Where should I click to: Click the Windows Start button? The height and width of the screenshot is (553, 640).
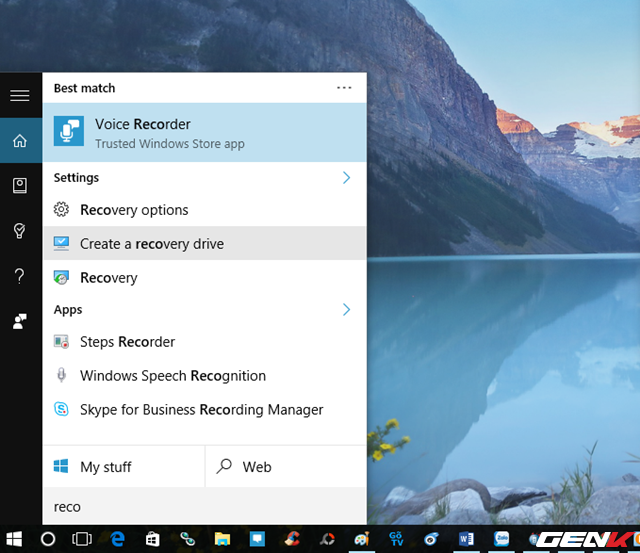(14, 539)
